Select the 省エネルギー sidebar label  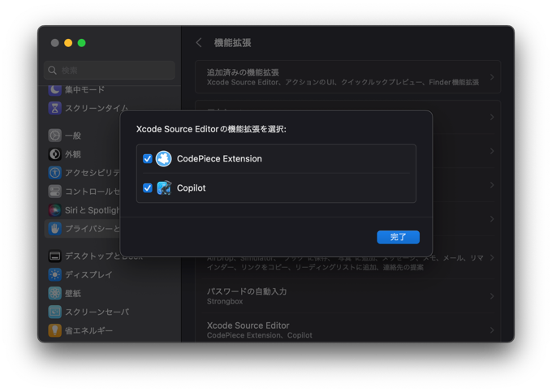[88, 331]
